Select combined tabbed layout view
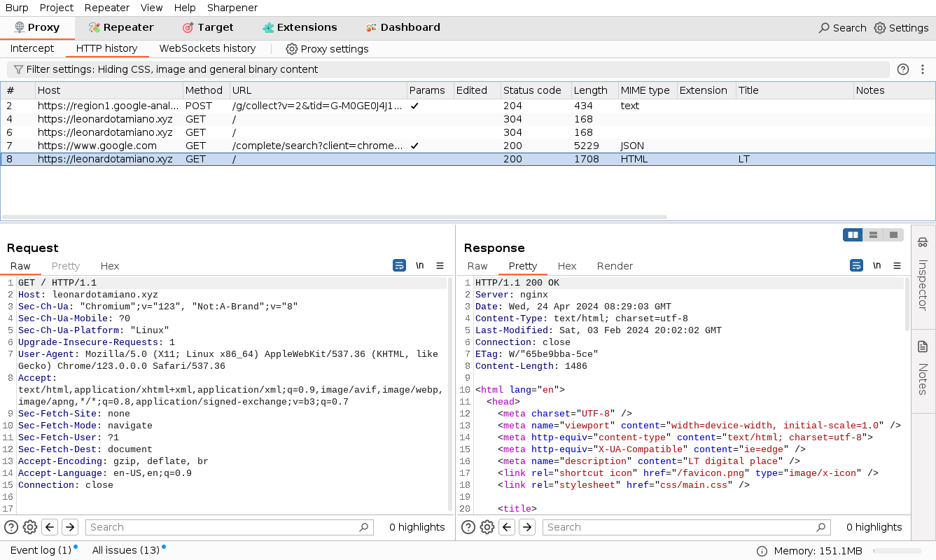 click(x=893, y=235)
